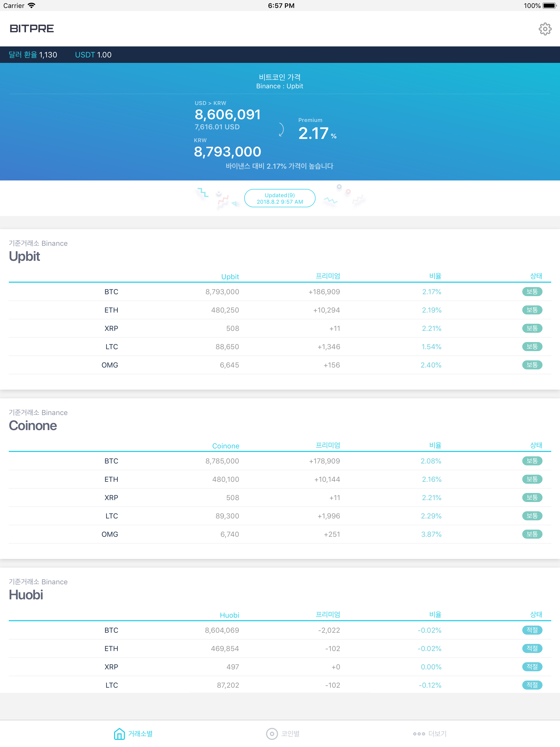Screen dimensions: 560x747
Task: Tap the Updated(9) refresh button
Action: coord(280,198)
